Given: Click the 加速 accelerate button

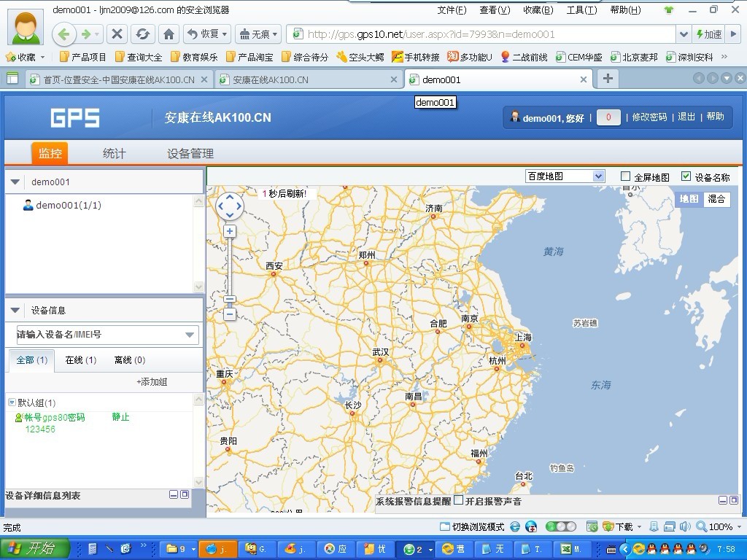Looking at the screenshot, I should coord(709,34).
